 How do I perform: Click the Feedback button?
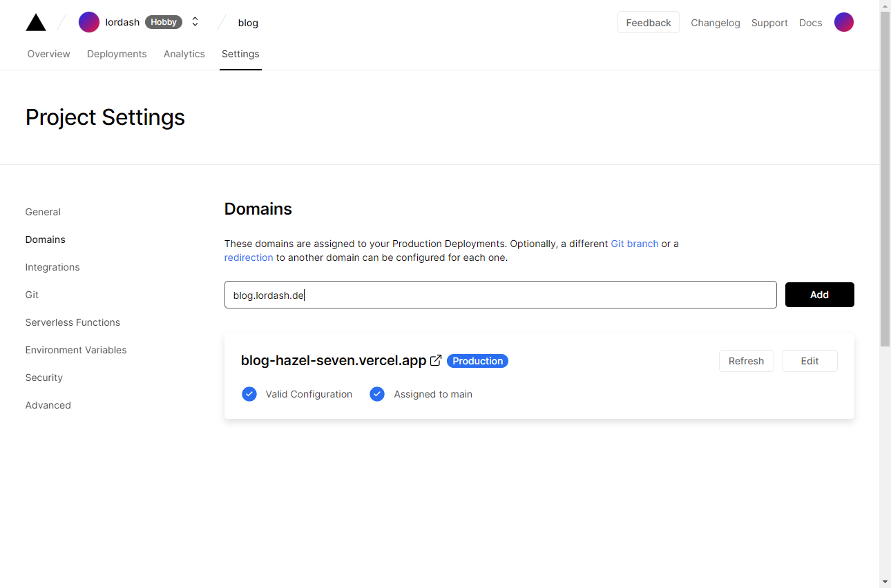(649, 22)
